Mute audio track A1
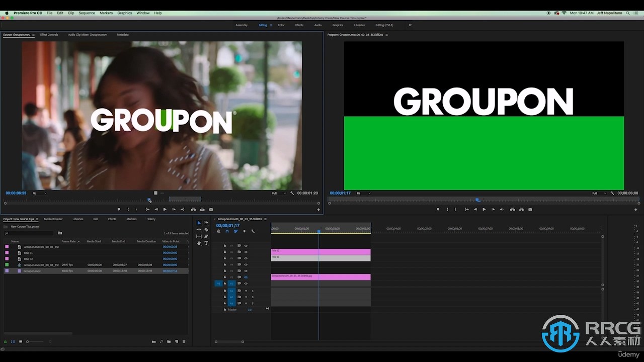This screenshot has width=644, height=362. click(246, 291)
